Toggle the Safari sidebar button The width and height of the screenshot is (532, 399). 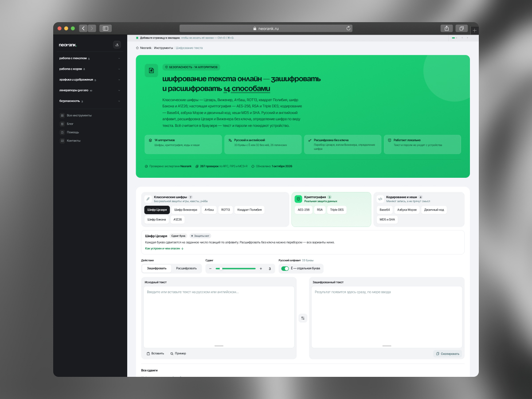tap(106, 28)
